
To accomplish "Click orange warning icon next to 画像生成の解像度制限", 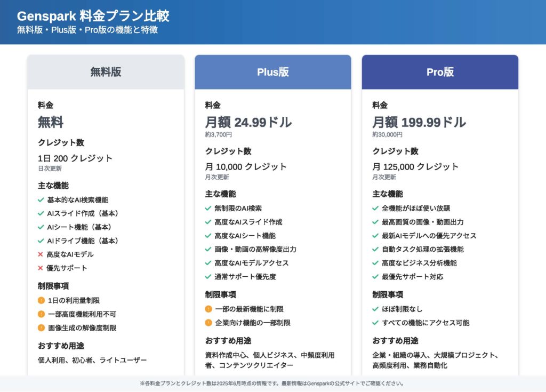I will [x=41, y=328].
